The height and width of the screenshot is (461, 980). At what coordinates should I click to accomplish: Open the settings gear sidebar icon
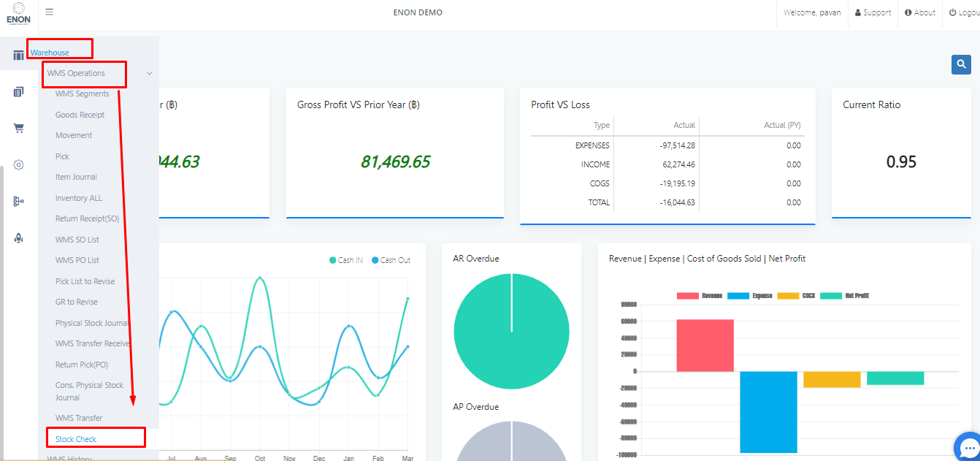(18, 165)
